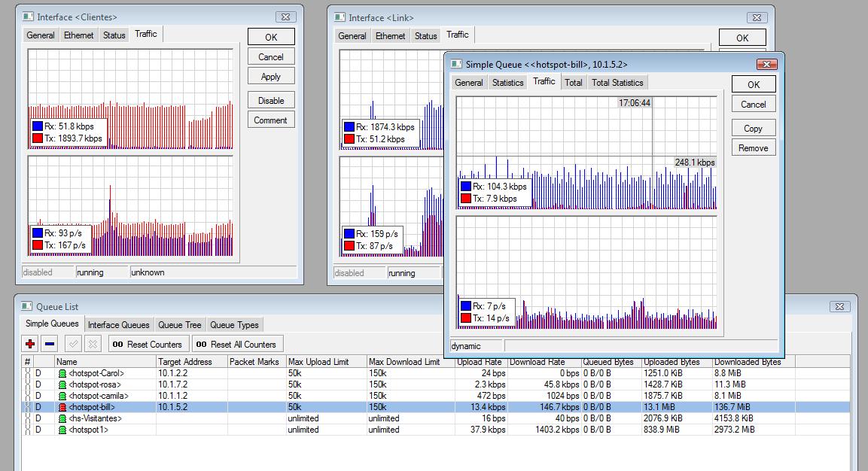
Task: Open the Queue Tree tab
Action: [x=179, y=325]
